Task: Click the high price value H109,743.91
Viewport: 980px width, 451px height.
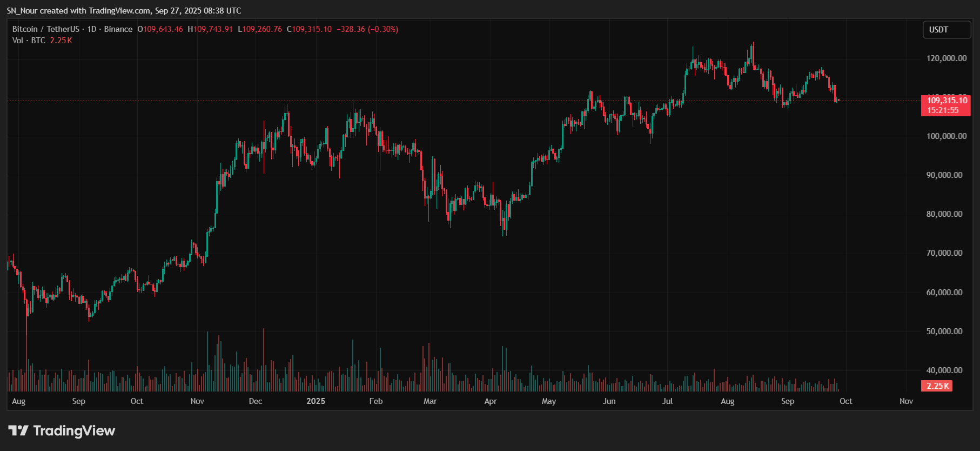Action: pyautogui.click(x=210, y=29)
